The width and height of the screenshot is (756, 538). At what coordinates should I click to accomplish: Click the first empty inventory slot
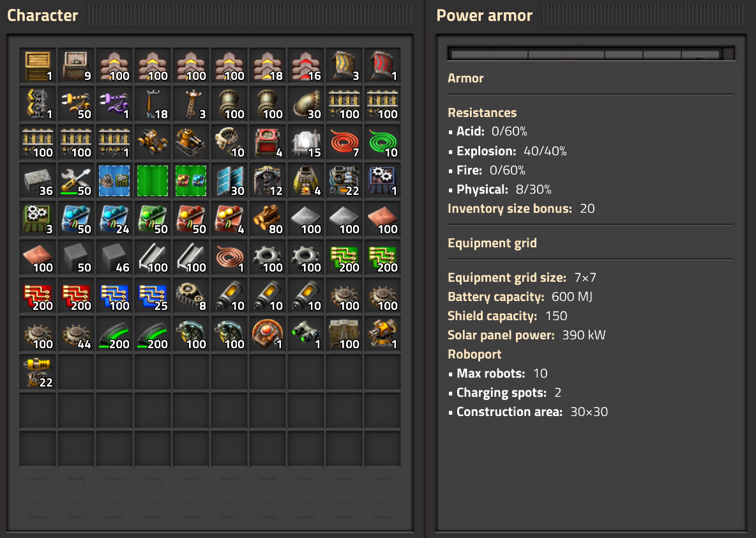click(76, 373)
